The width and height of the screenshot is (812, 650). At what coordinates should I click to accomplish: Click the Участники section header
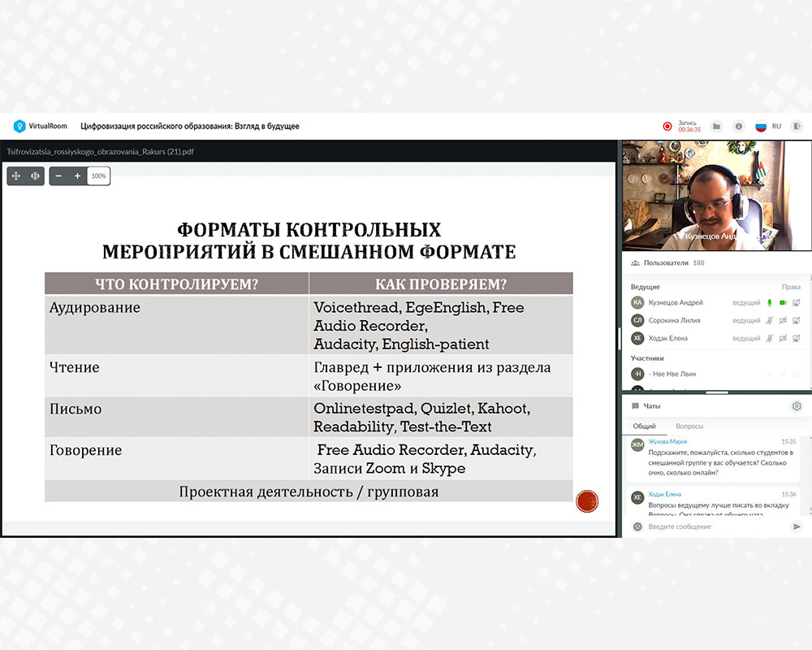[x=647, y=358]
